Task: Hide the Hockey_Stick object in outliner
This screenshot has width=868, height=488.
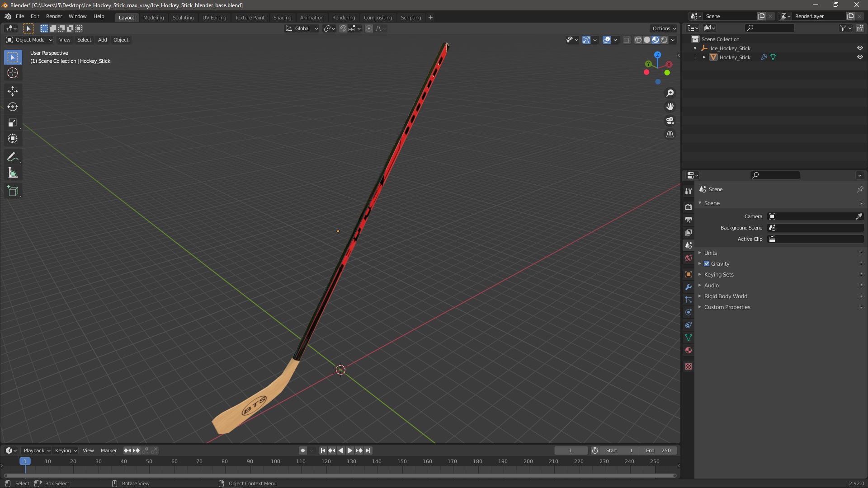Action: (860, 57)
